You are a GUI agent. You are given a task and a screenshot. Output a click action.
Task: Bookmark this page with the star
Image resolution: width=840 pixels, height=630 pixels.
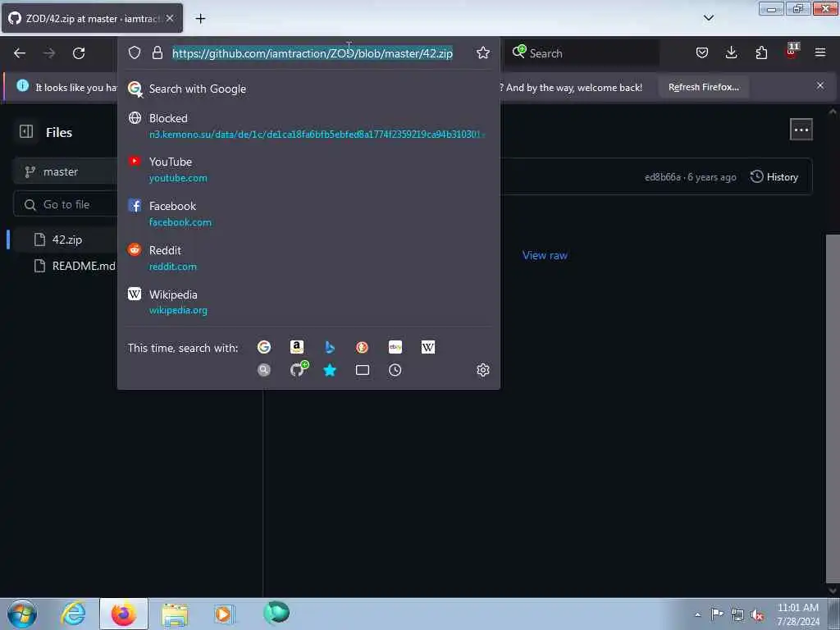click(482, 52)
